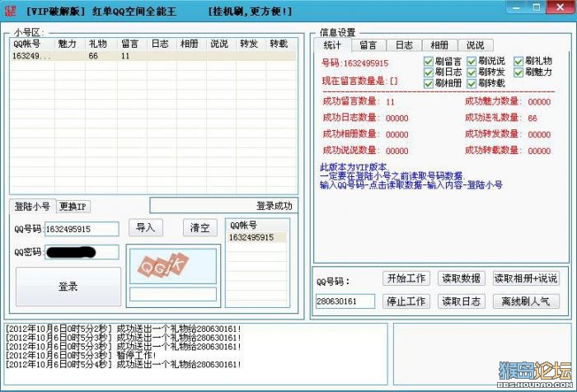
Task: Click the 礼物 column header
Action: (x=101, y=44)
